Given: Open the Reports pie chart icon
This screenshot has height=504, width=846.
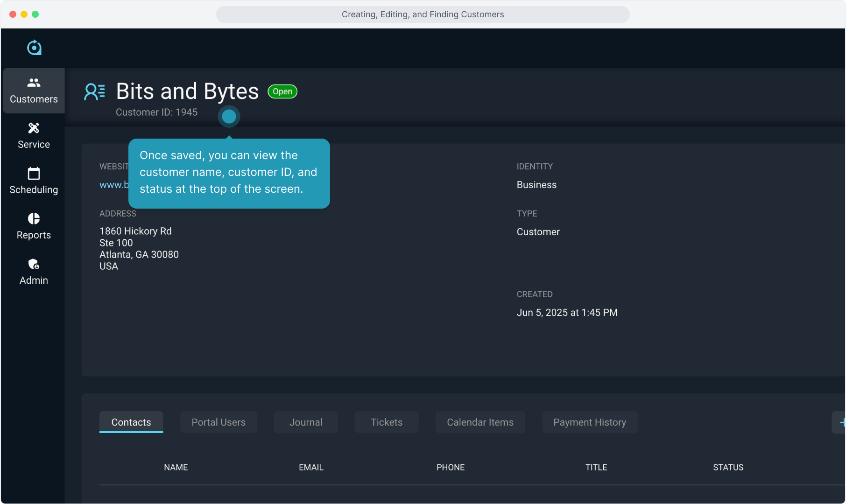Looking at the screenshot, I should (34, 219).
